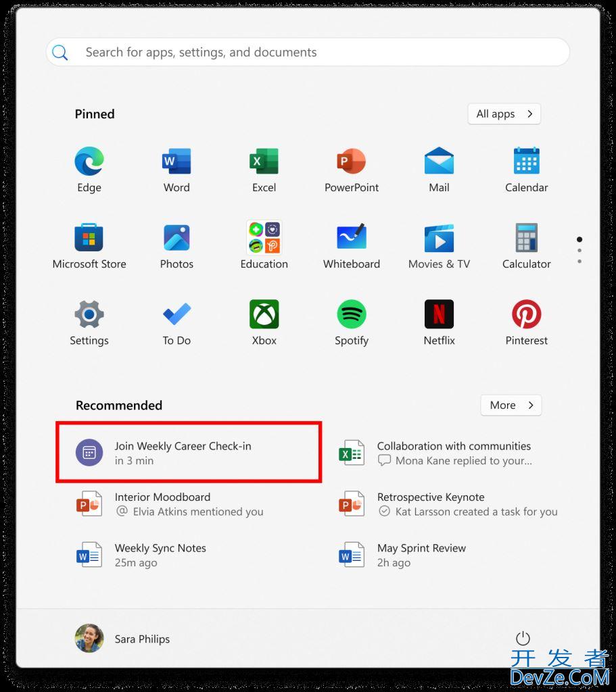This screenshot has height=692, width=616.
Task: Launch the To Do app
Action: 176,314
